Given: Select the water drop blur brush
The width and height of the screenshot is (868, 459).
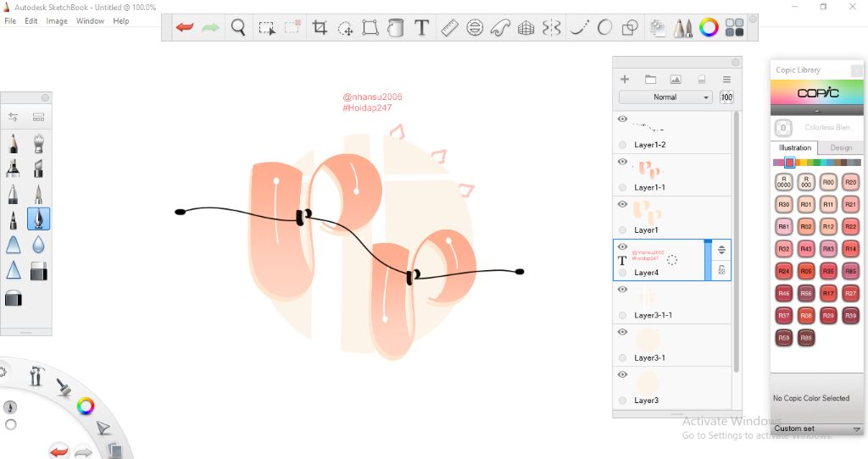Looking at the screenshot, I should [38, 245].
